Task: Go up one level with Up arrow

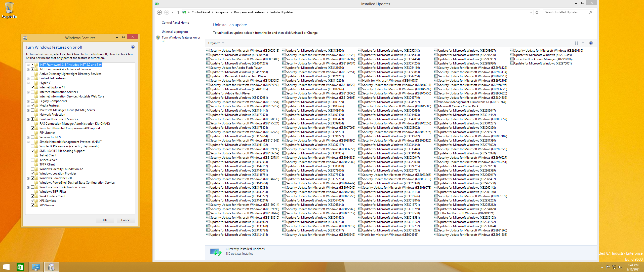Action: tap(178, 12)
